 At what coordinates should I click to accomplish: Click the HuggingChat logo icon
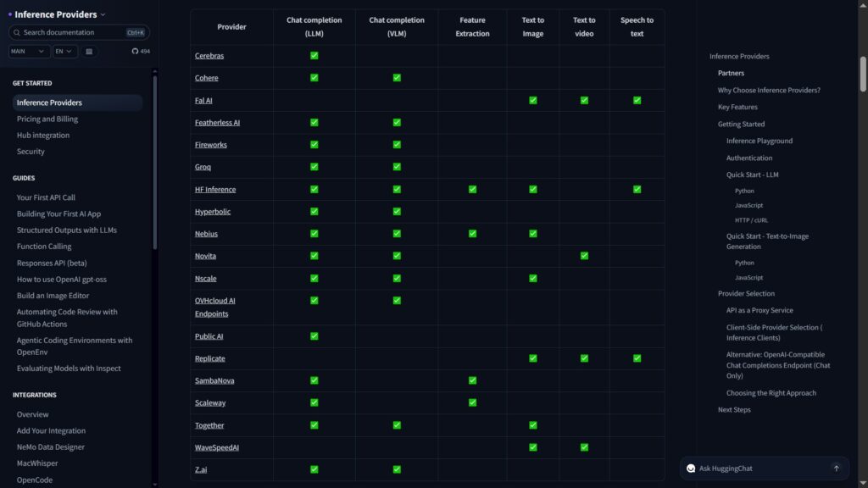tap(691, 469)
